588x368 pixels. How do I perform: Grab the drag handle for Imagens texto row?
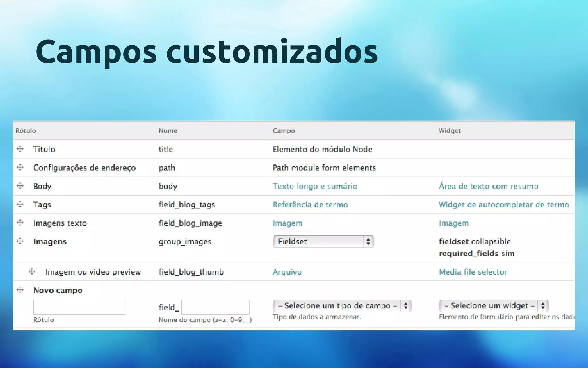[20, 223]
